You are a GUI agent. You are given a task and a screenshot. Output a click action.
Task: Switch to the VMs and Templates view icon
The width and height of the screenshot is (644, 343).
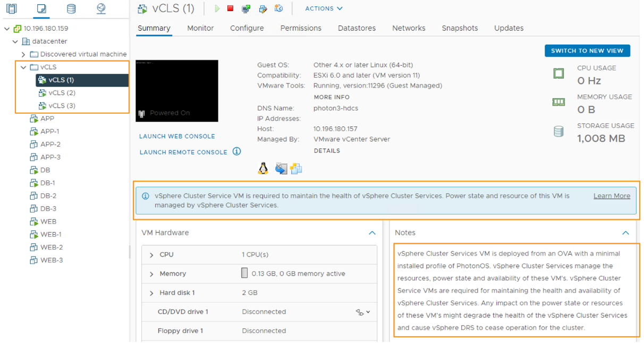[41, 8]
